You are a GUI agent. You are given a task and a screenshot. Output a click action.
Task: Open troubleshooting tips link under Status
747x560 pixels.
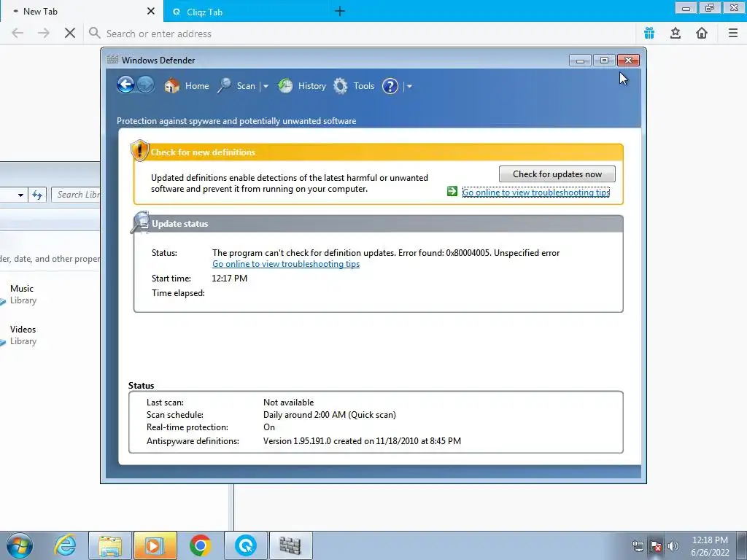pos(286,264)
